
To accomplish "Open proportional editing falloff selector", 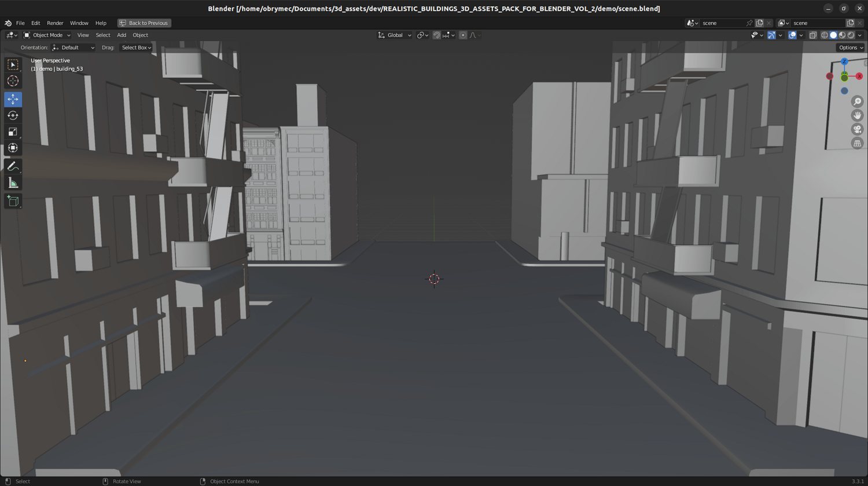I will pyautogui.click(x=475, y=35).
